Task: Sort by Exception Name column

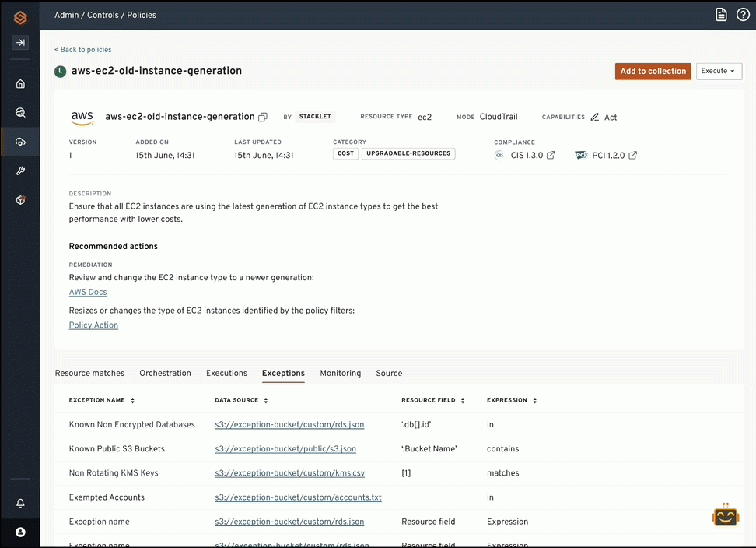Action: click(x=132, y=401)
